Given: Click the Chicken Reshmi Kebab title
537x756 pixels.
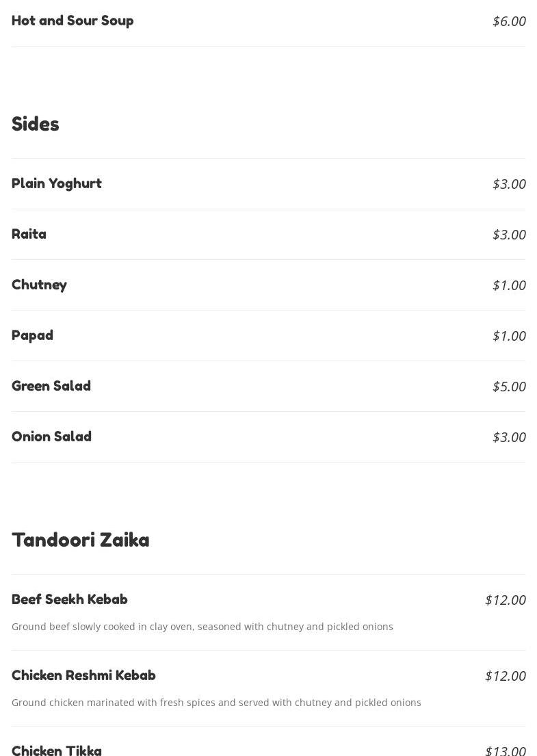Looking at the screenshot, I should coord(83,675).
